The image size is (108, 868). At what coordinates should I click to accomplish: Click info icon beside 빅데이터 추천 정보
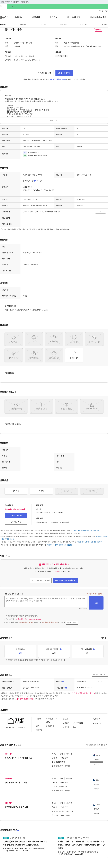coord(18,830)
